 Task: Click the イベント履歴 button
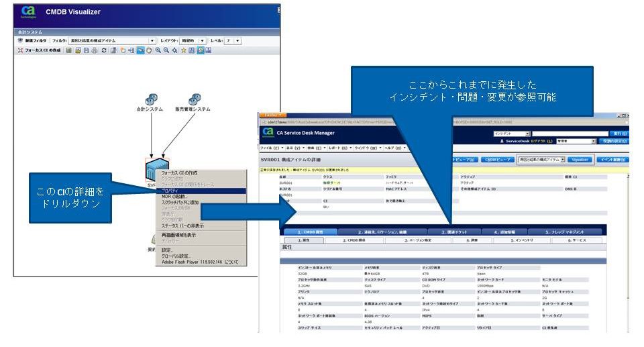pyautogui.click(x=612, y=160)
